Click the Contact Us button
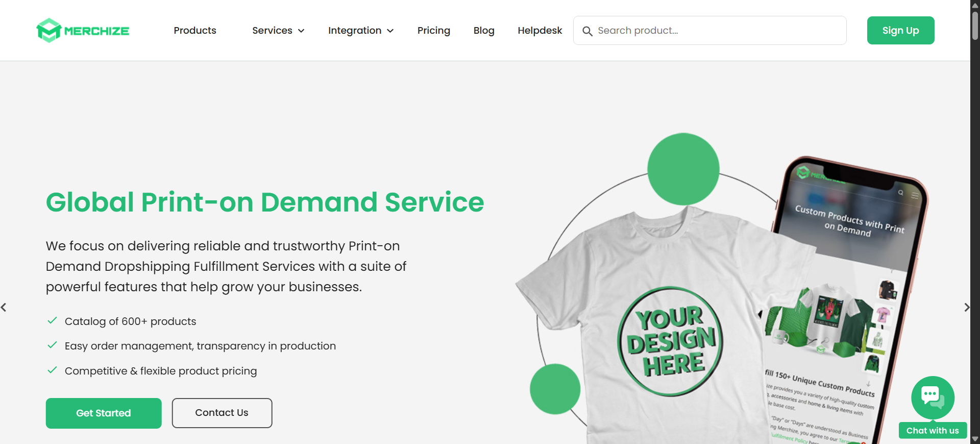 222,413
